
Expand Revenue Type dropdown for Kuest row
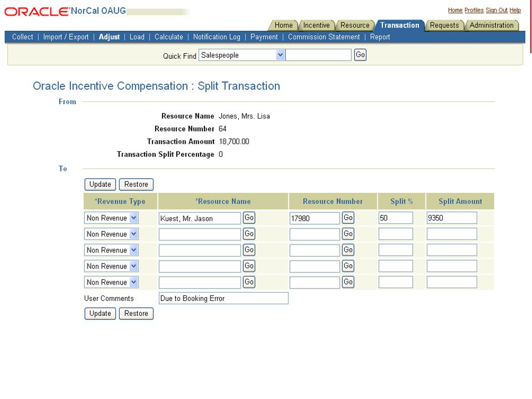[x=111, y=218]
